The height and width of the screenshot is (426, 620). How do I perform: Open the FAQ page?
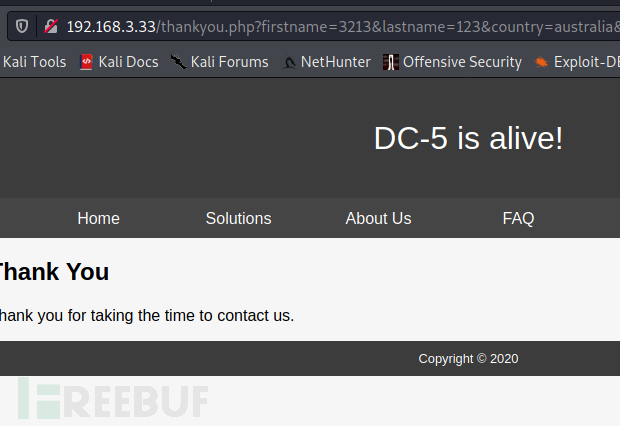click(x=518, y=218)
